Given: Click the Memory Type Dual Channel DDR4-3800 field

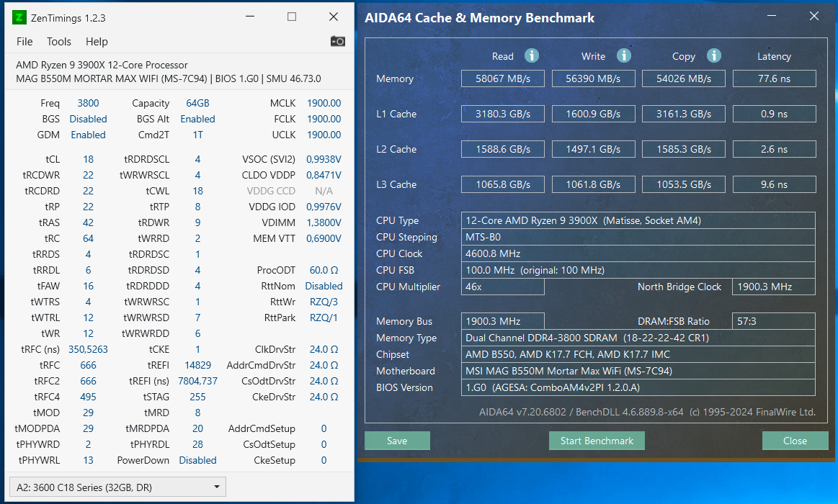Looking at the screenshot, I should [x=638, y=338].
